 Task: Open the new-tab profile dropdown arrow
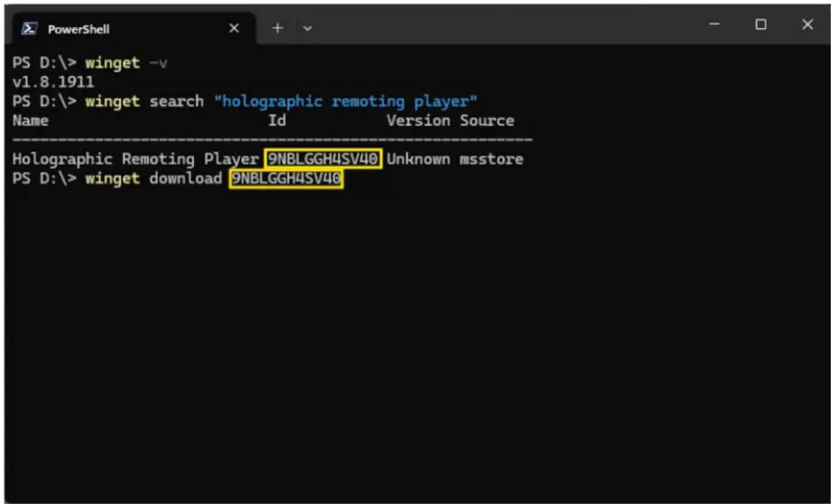(307, 28)
